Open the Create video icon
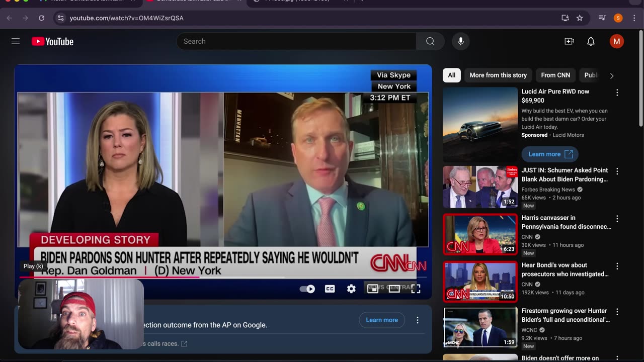The width and height of the screenshot is (644, 362). tap(569, 41)
